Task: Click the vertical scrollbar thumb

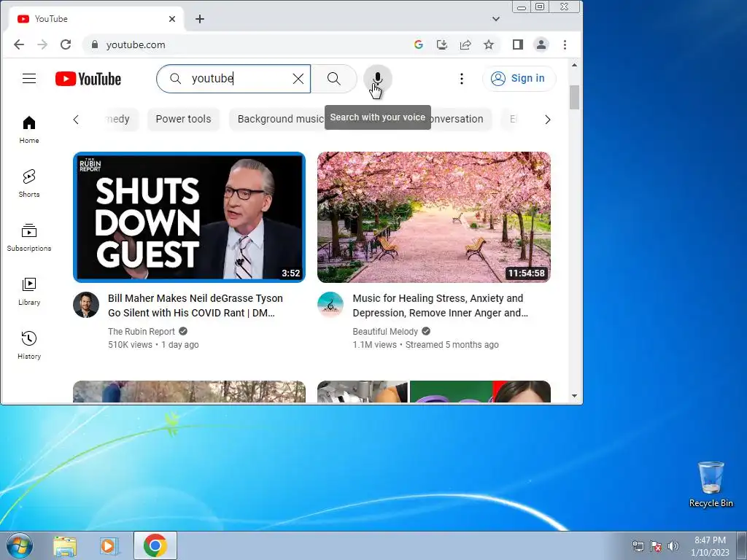Action: click(574, 98)
